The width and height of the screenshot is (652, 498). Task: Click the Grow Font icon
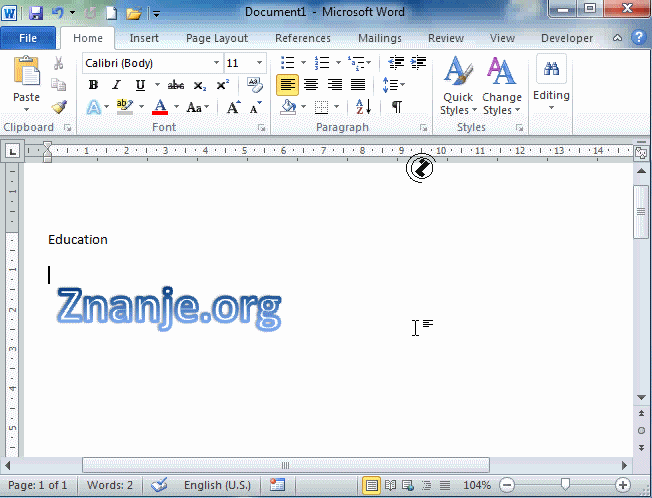pyautogui.click(x=233, y=107)
